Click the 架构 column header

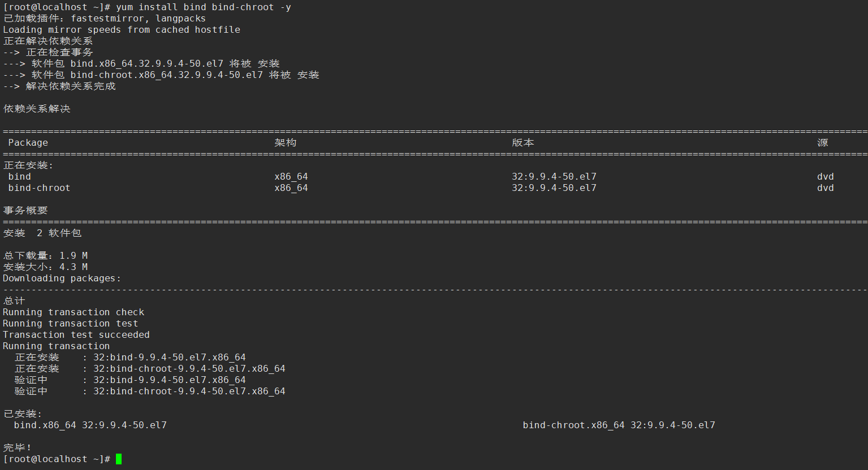(285, 143)
